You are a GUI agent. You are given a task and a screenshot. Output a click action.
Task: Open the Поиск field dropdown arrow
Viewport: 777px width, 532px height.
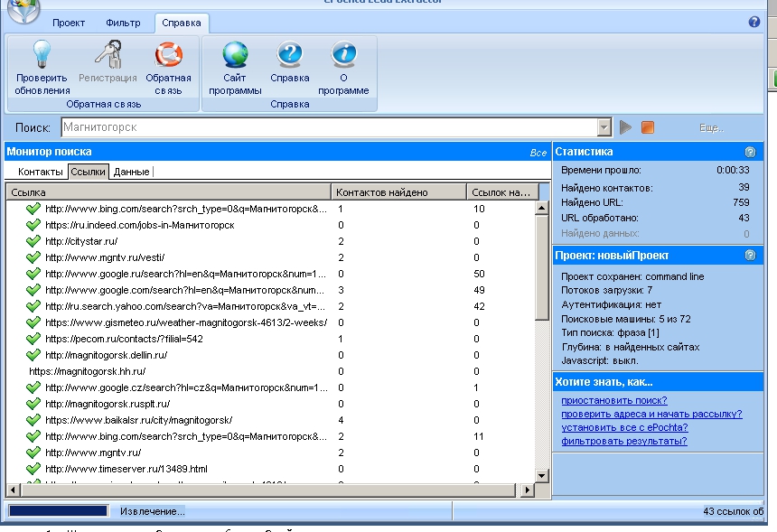point(604,127)
